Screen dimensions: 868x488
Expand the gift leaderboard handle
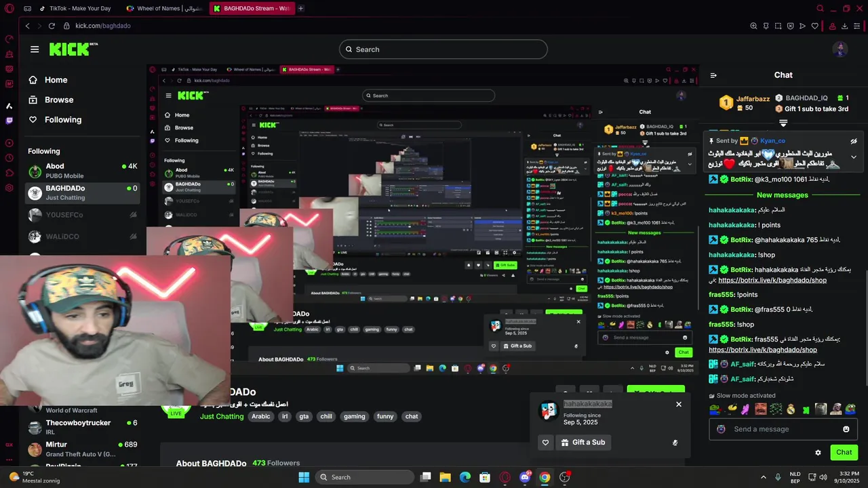pyautogui.click(x=783, y=123)
